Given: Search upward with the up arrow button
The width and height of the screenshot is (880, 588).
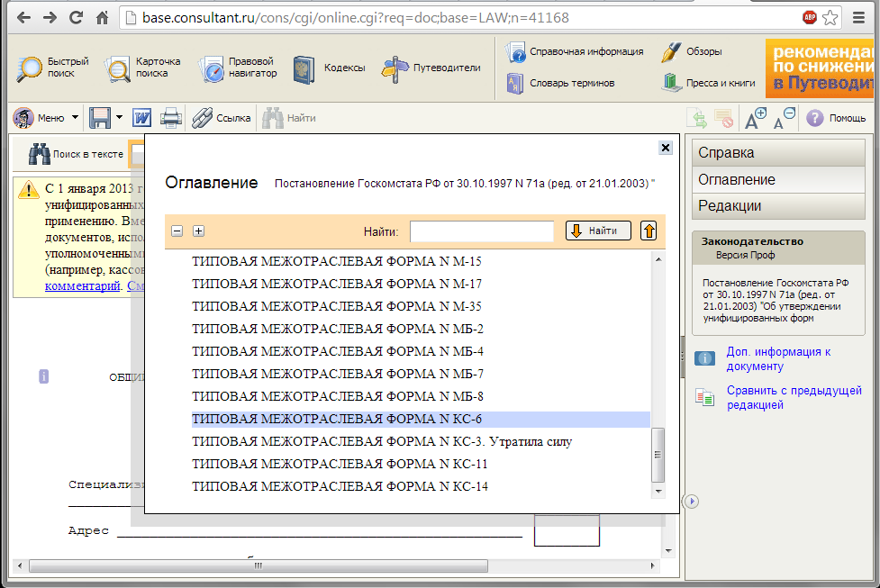Looking at the screenshot, I should (649, 231).
